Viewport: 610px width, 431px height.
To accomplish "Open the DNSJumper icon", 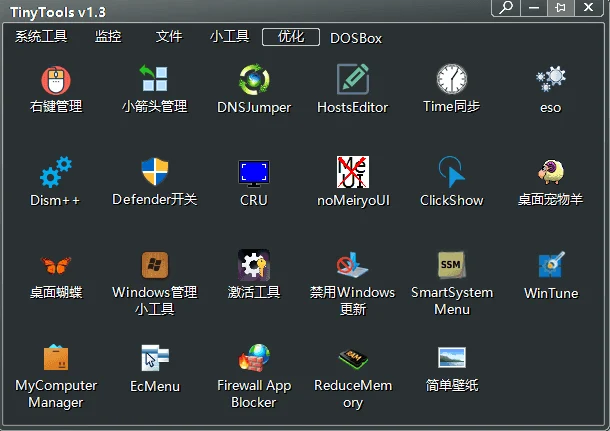I will coord(254,80).
